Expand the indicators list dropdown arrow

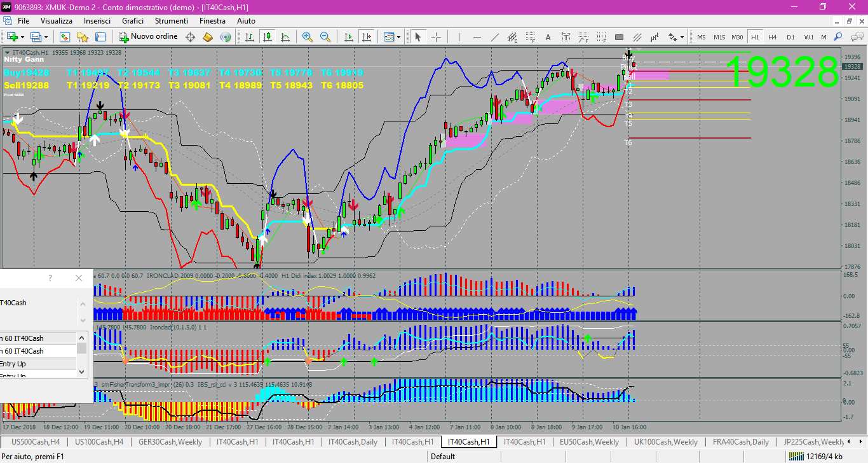pyautogui.click(x=399, y=37)
